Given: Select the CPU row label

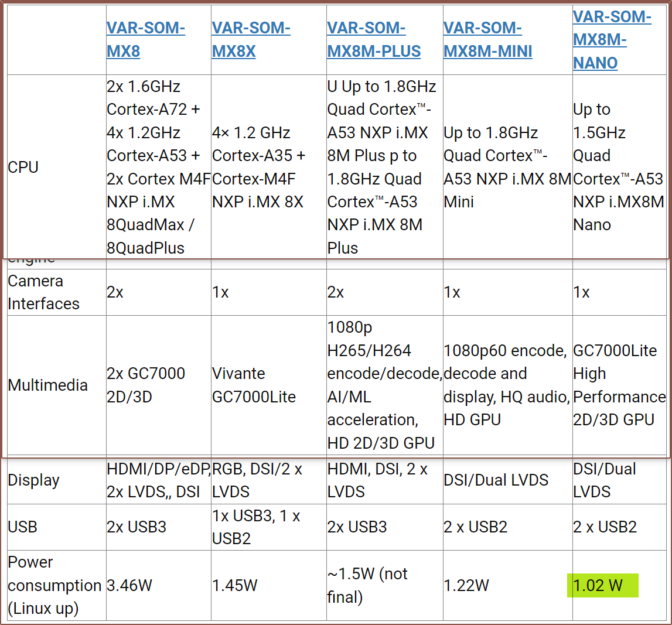Looking at the screenshot, I should [23, 167].
